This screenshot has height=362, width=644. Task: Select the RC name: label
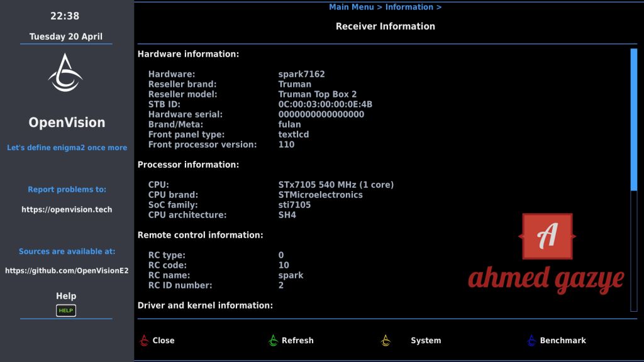pyautogui.click(x=169, y=275)
